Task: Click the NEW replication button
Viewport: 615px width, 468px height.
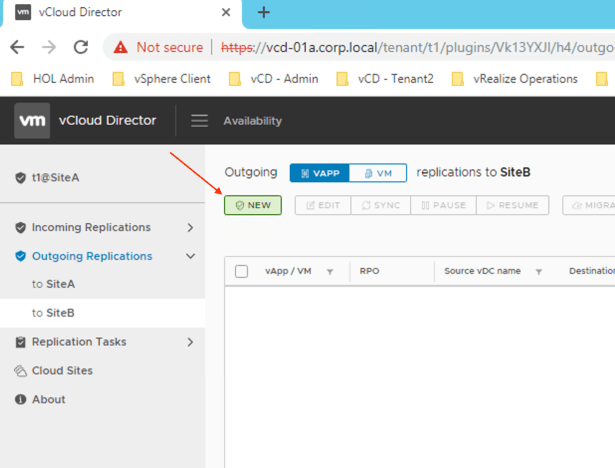Action: point(253,205)
